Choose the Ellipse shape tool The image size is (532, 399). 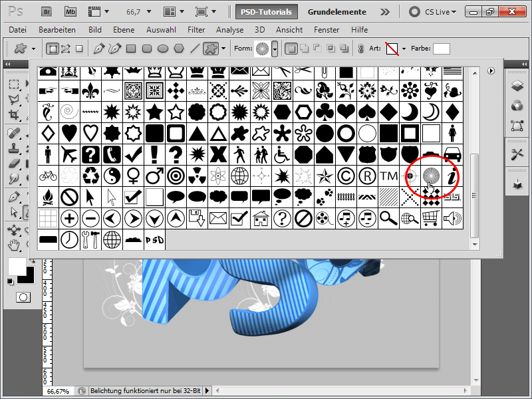click(163, 49)
